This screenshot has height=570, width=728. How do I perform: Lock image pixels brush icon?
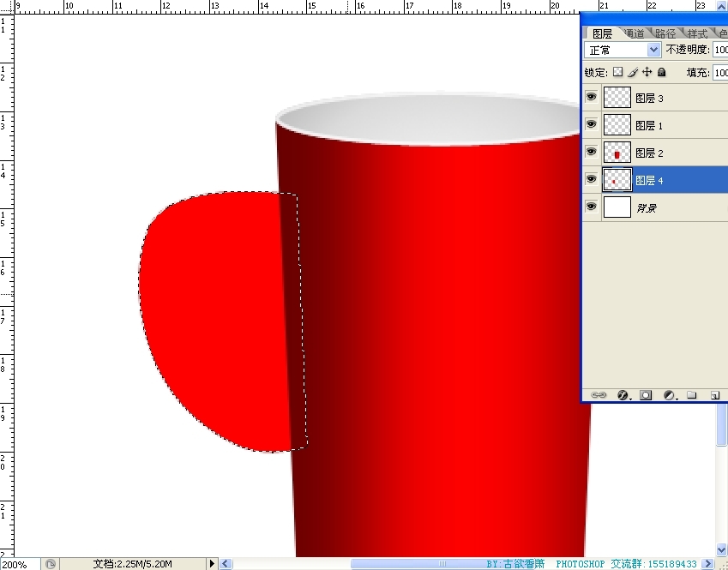633,73
